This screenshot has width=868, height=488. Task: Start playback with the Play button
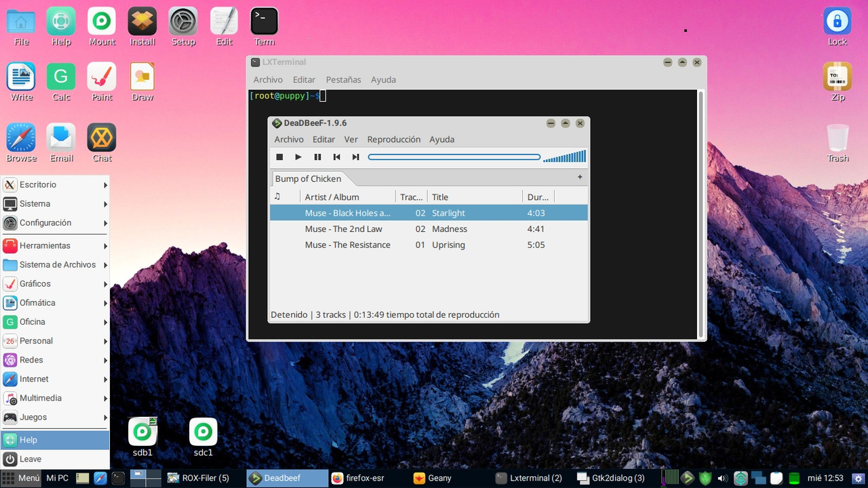298,157
